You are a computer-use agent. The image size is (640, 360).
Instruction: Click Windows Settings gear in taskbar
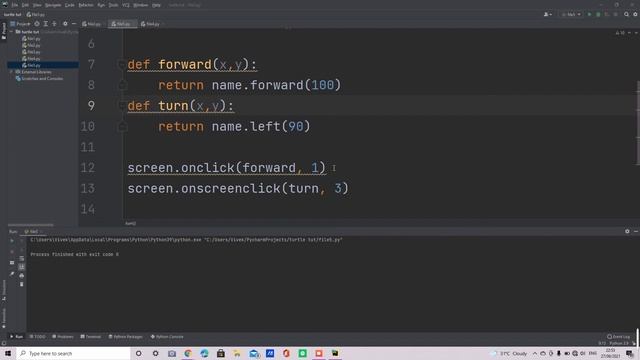pyautogui.click(x=155, y=353)
